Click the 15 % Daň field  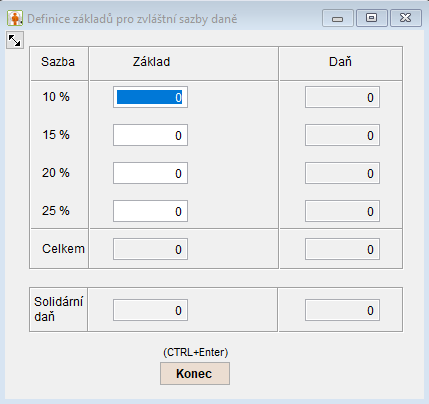[342, 135]
